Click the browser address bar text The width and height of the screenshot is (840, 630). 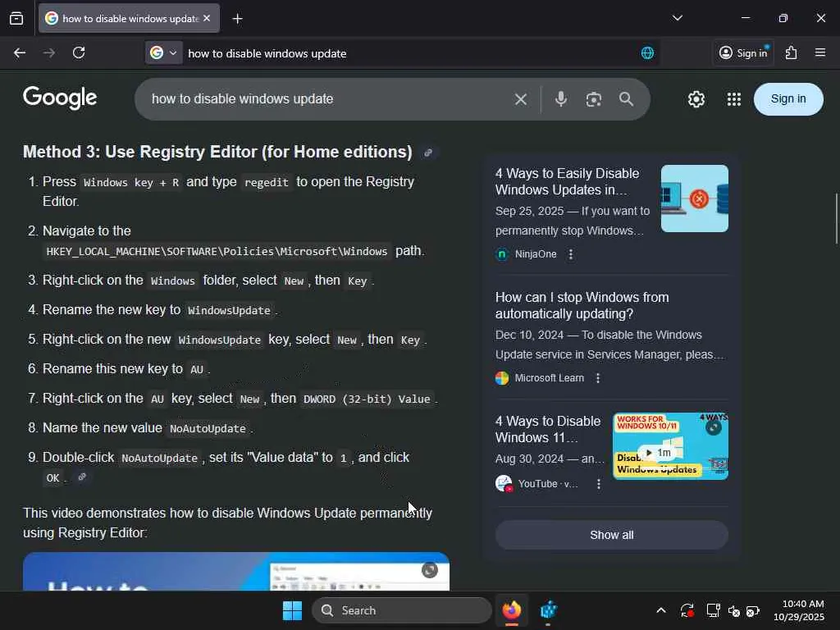tap(267, 53)
